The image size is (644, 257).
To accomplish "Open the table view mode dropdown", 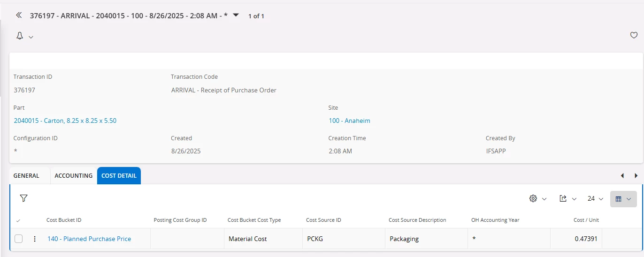I will point(623,199).
